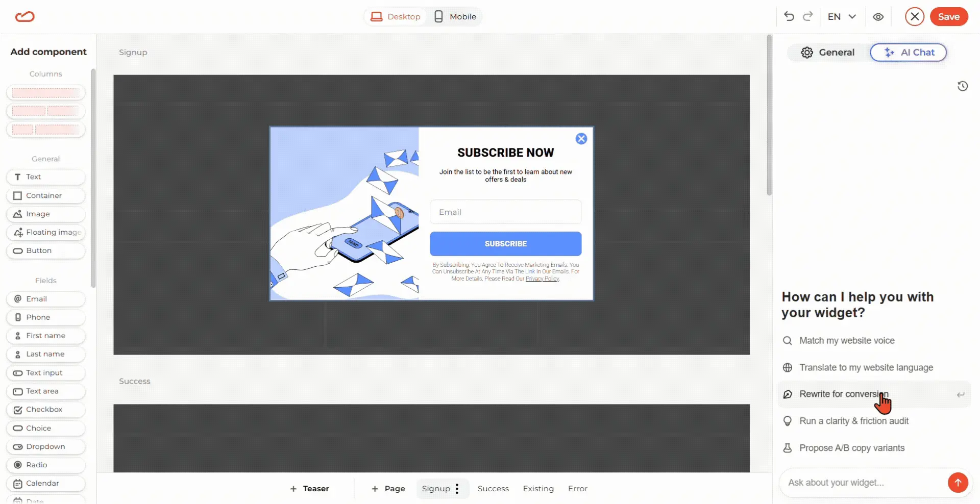Viewport: 980px width, 504px height.
Task: Add a Checkbox field
Action: coord(46,410)
